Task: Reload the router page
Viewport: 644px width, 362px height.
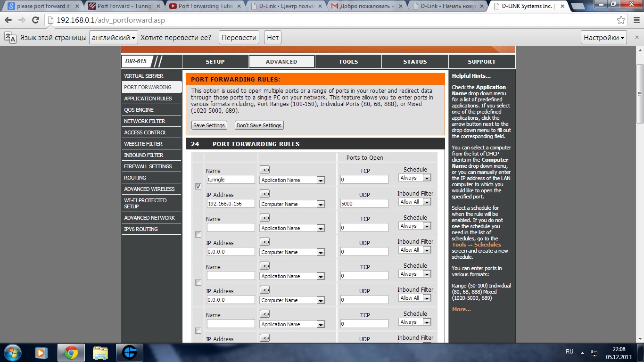Action: [x=35, y=20]
